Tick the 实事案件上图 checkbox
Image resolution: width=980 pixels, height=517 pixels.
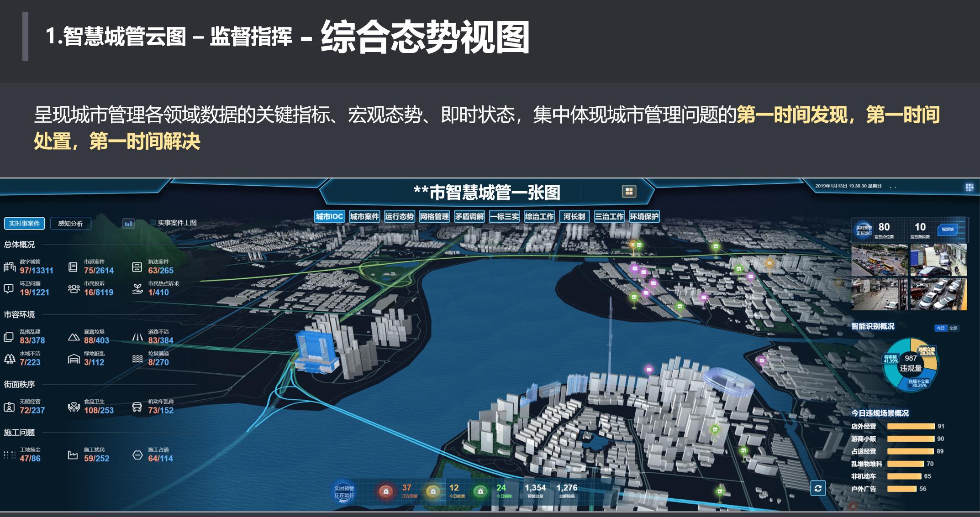tap(153, 223)
